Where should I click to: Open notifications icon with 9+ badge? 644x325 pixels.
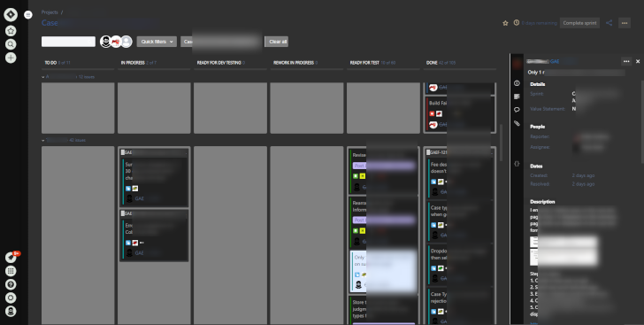(11, 258)
